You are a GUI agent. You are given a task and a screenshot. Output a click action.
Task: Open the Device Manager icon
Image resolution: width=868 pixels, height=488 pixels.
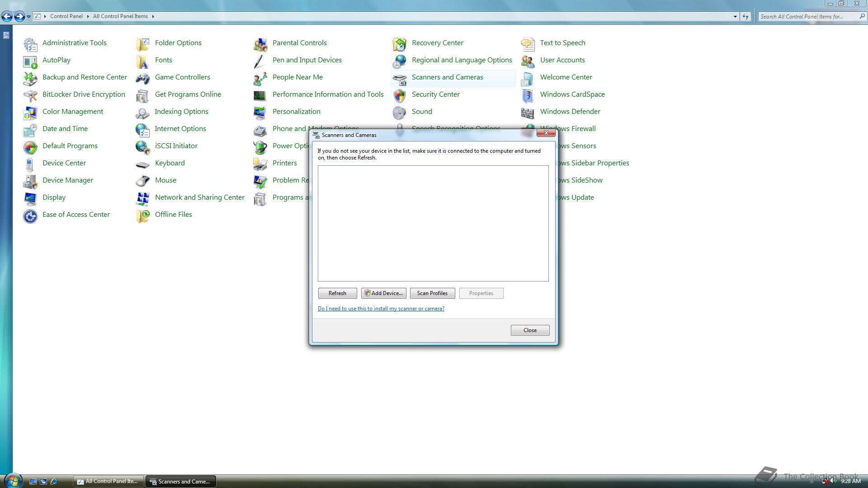tap(30, 181)
